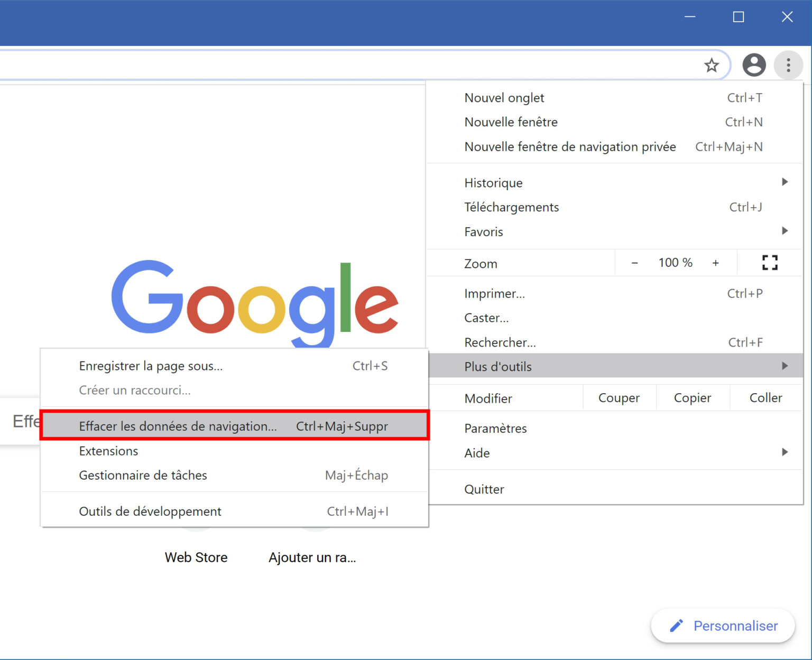Open Gestionnaire de tâches

click(143, 475)
